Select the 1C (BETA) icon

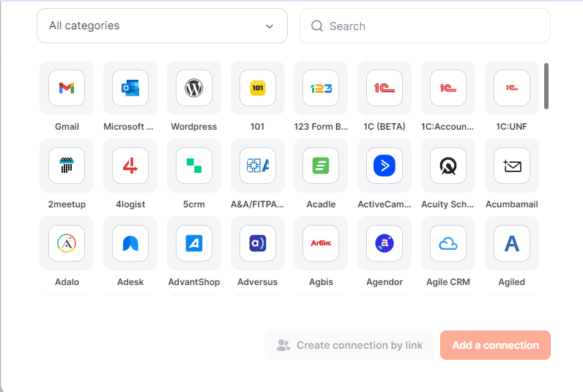point(385,88)
